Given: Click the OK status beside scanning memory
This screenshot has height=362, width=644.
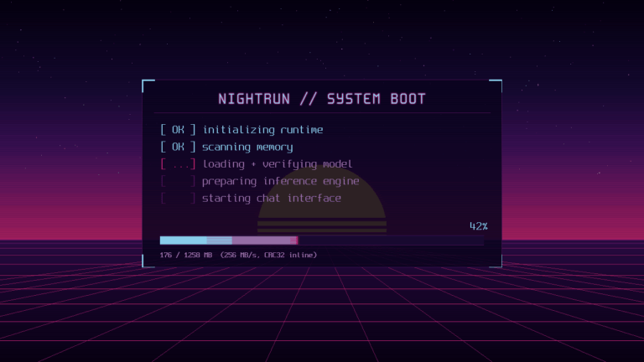Looking at the screenshot, I should pyautogui.click(x=178, y=147).
